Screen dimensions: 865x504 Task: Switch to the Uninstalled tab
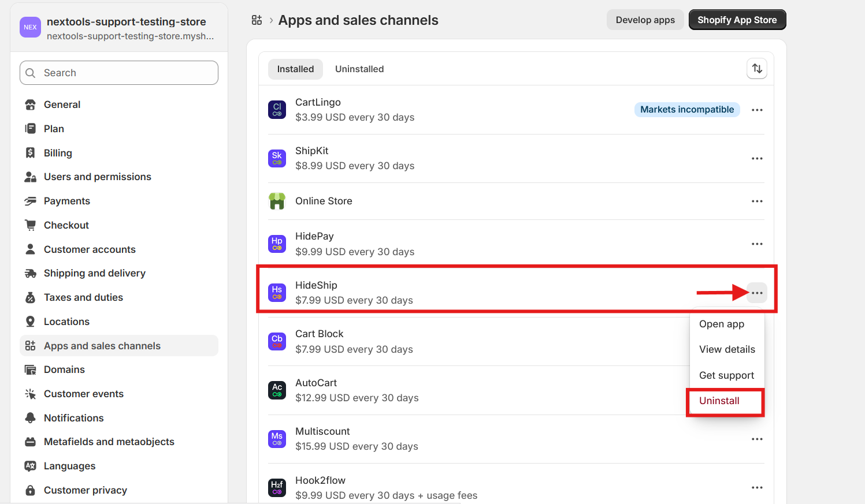point(359,69)
